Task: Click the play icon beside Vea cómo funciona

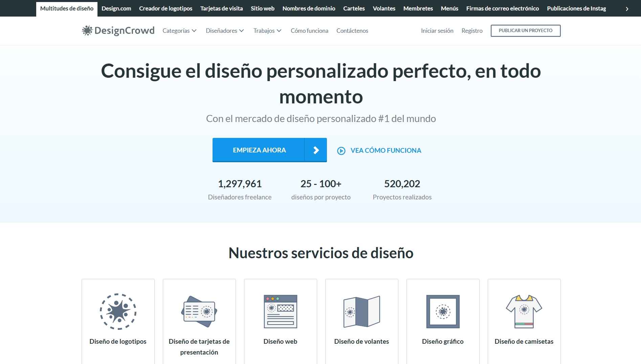Action: [341, 151]
